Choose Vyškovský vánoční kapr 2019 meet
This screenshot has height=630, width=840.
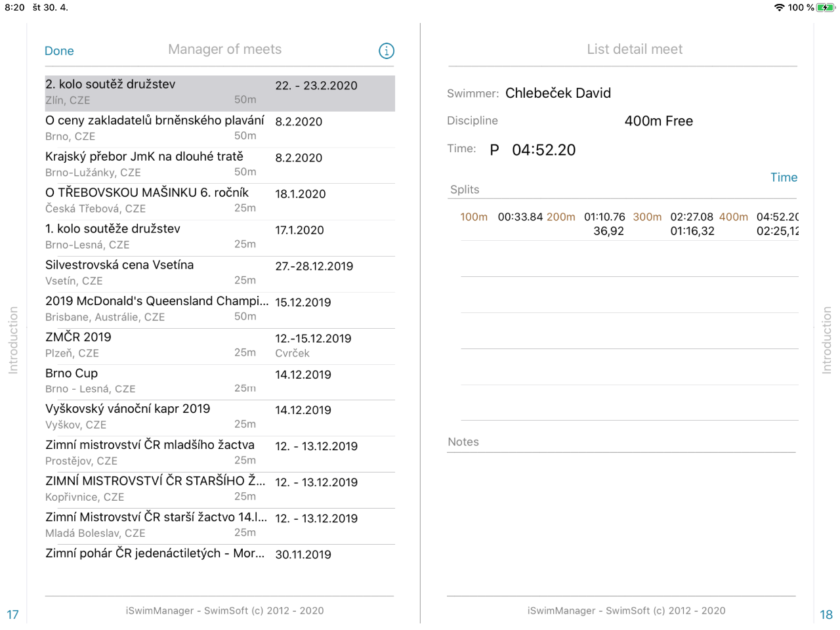click(219, 416)
